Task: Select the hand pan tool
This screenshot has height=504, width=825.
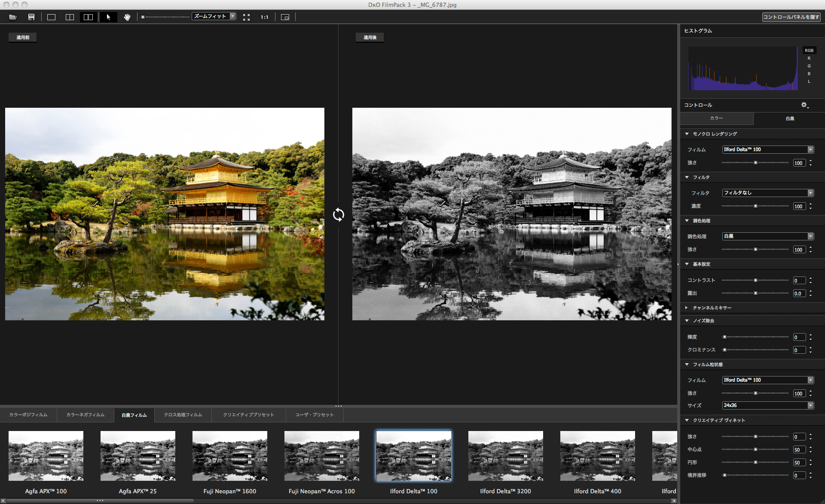Action: (x=127, y=17)
